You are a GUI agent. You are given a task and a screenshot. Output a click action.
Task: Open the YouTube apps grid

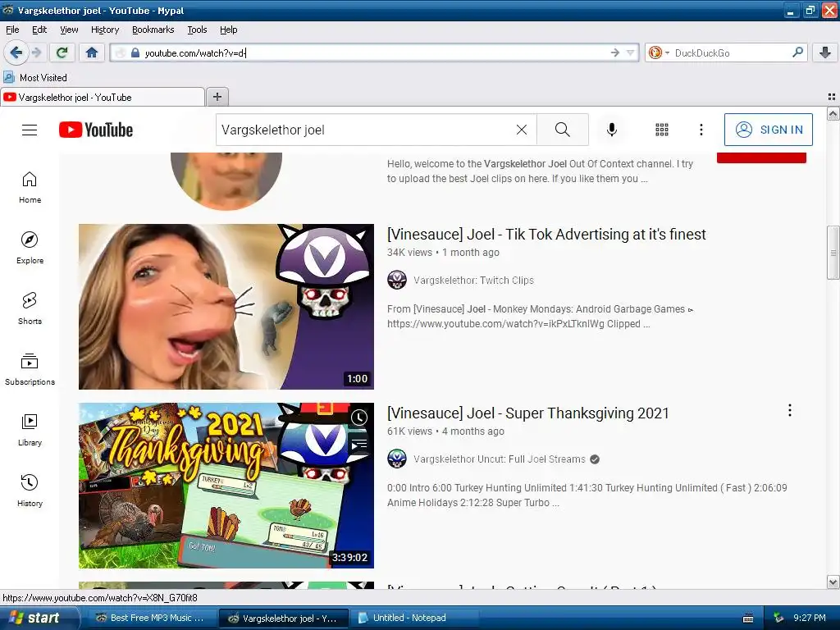[x=662, y=130]
